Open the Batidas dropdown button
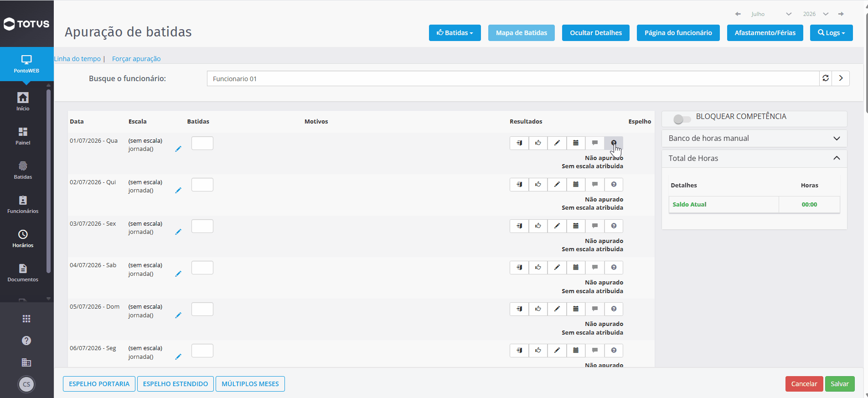 [455, 33]
